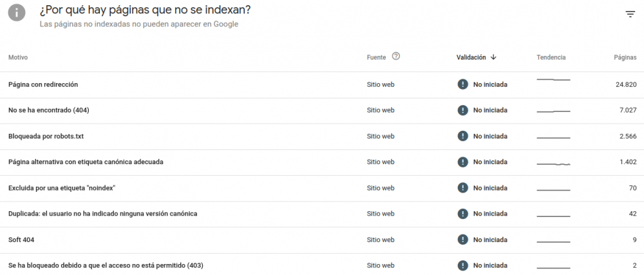Sort by the Validación column header

tap(471, 57)
